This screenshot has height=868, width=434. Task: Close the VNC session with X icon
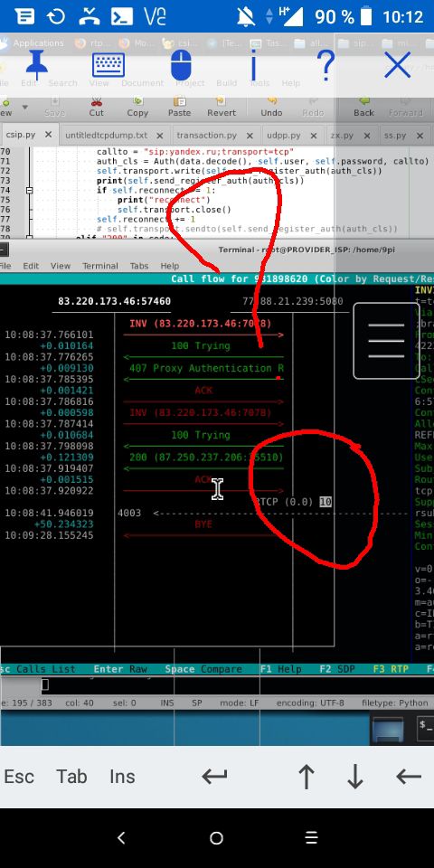[x=398, y=65]
